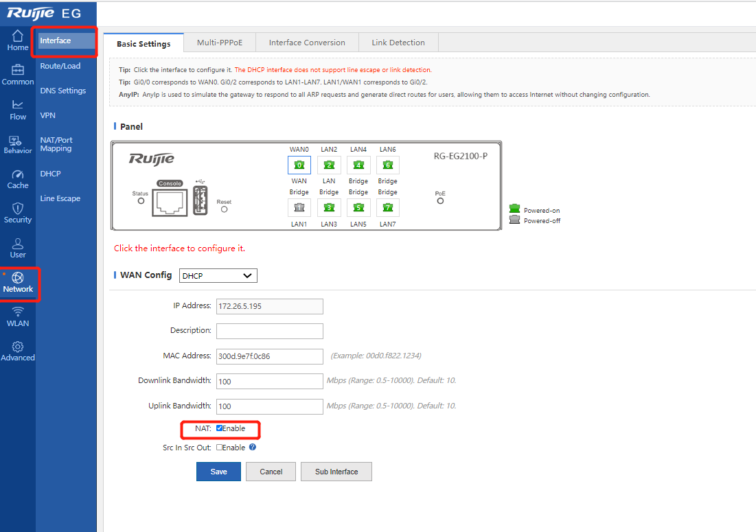
Task: Select LAN4 port 4 on panel
Action: coord(358,165)
